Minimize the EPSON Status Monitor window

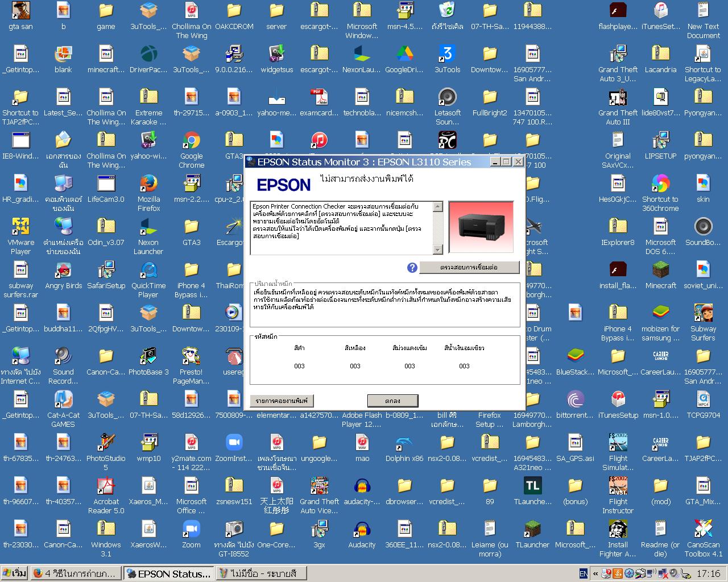(495, 162)
